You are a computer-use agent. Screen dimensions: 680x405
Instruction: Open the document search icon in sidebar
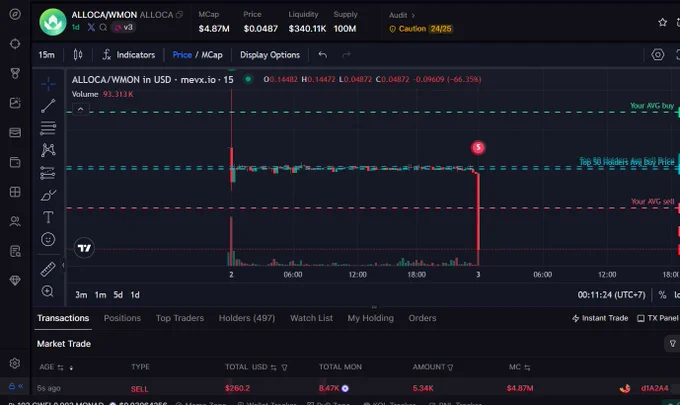(x=15, y=251)
